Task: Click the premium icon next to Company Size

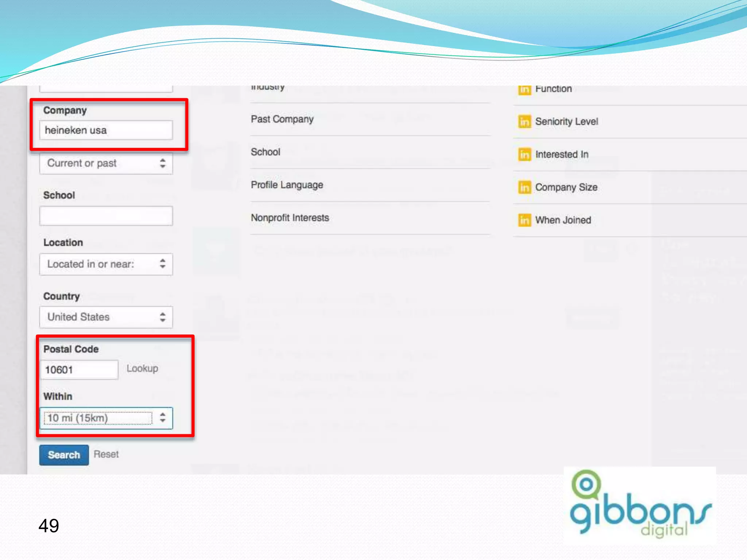Action: pyautogui.click(x=525, y=187)
